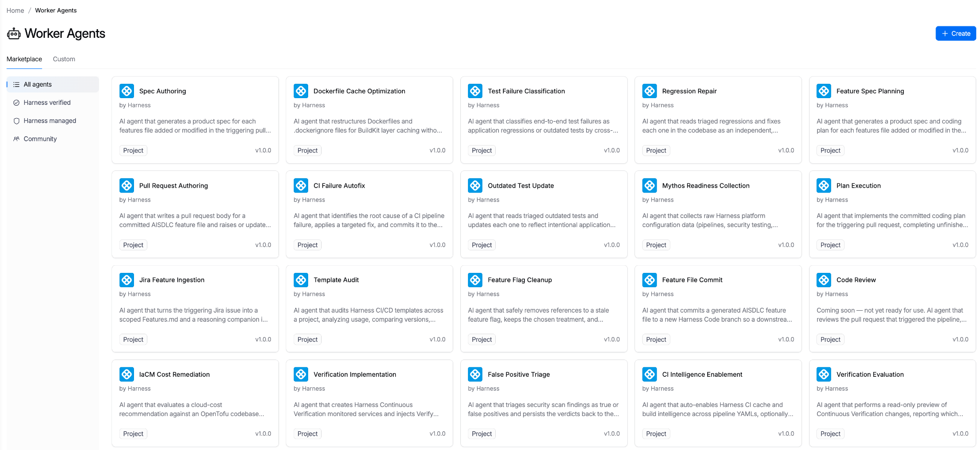This screenshot has width=980, height=450.
Task: Click the Worker Agents page heading
Action: [x=65, y=34]
